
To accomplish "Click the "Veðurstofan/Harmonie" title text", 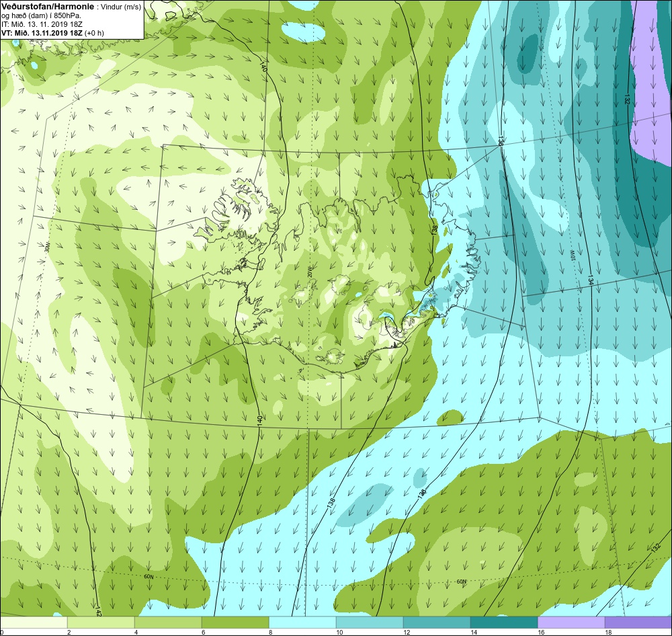I will pos(48,7).
